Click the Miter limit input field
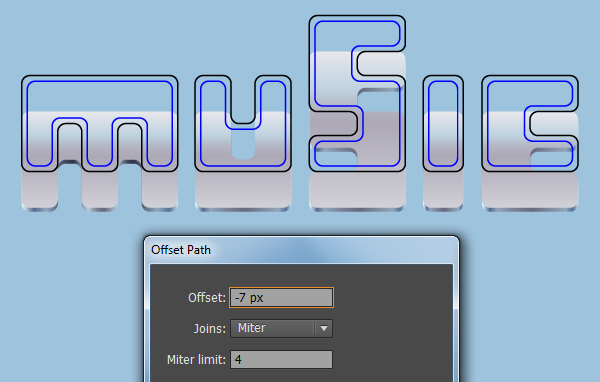Image resolution: width=600 pixels, height=382 pixels. (x=281, y=359)
